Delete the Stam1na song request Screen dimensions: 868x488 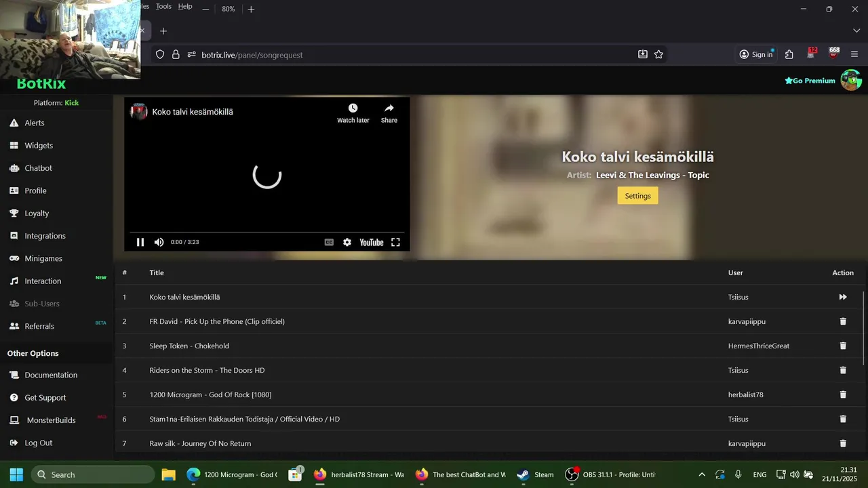tap(843, 419)
